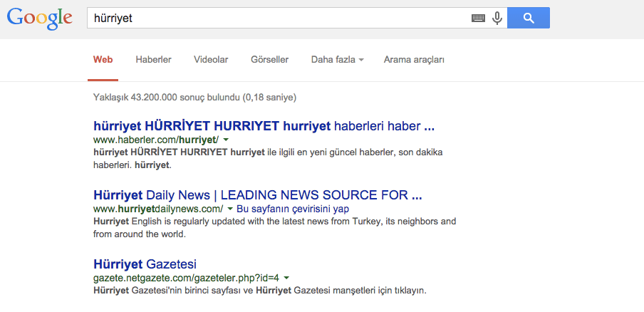Expand the arrow next to netgazete.com URL

point(286,278)
